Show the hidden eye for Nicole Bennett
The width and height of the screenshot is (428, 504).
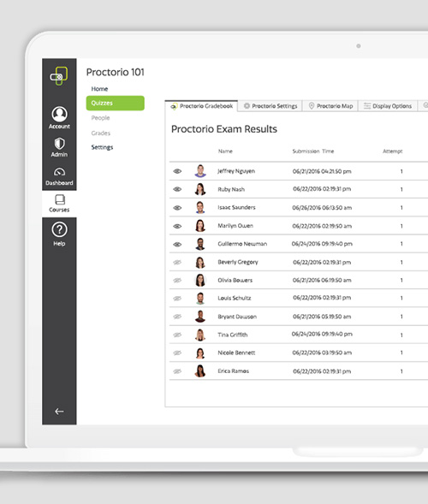177,353
